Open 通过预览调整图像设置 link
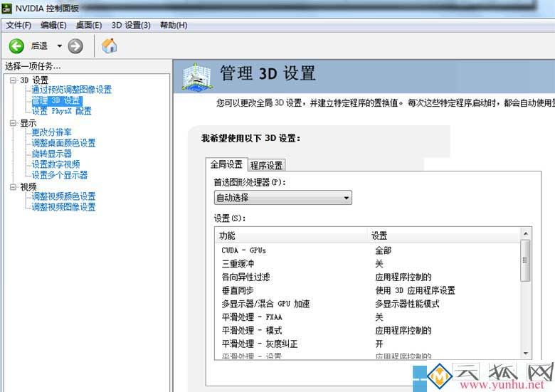Image resolution: width=555 pixels, height=392 pixels. click(71, 90)
